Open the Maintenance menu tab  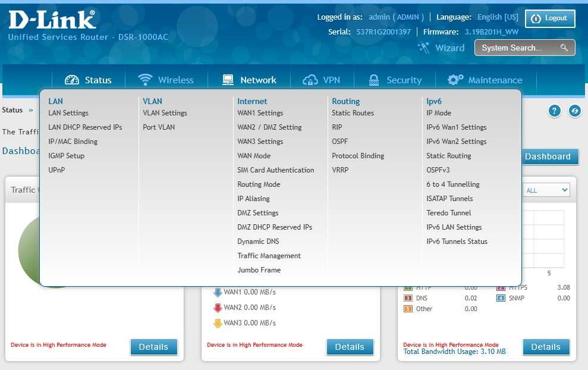point(486,80)
